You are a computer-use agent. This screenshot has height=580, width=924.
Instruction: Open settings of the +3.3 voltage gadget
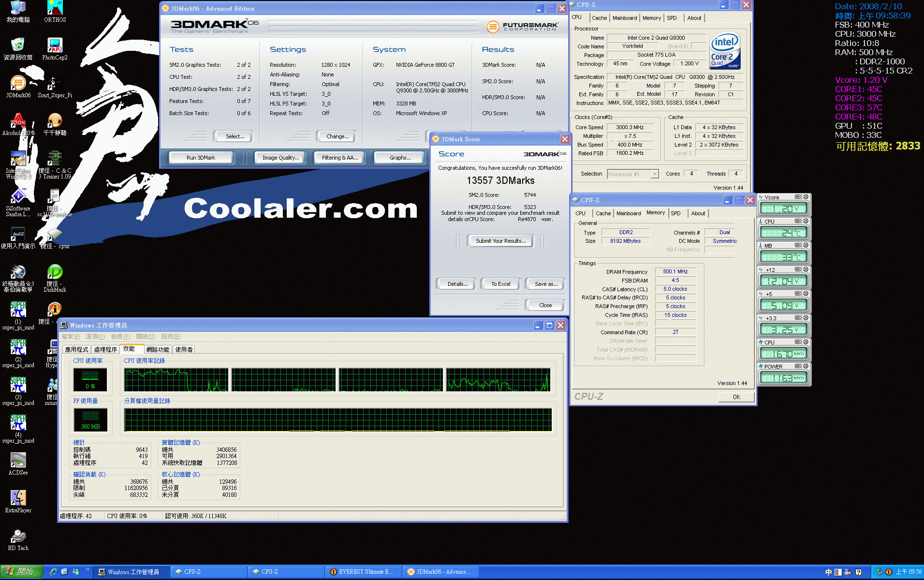coord(798,318)
